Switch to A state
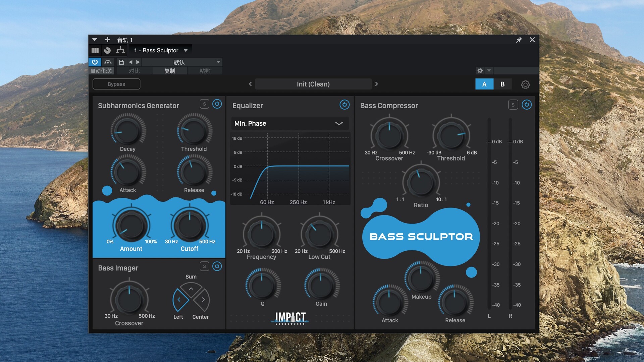 click(x=484, y=84)
